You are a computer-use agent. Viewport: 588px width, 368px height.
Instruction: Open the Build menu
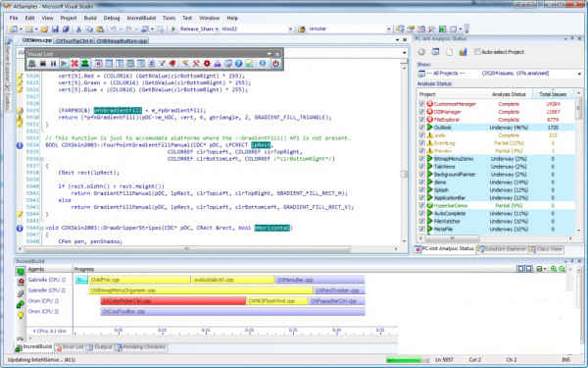90,18
